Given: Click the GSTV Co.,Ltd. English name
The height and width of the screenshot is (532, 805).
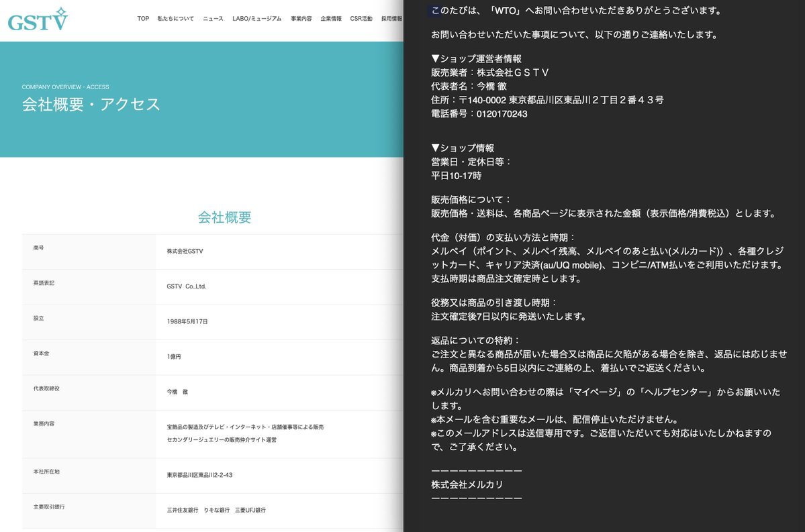Looking at the screenshot, I should [186, 286].
